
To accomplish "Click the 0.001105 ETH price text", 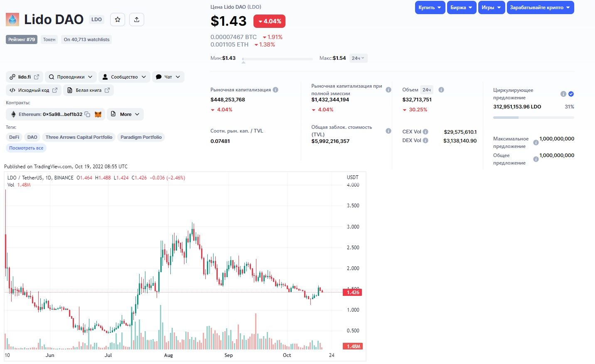I will click(x=229, y=44).
